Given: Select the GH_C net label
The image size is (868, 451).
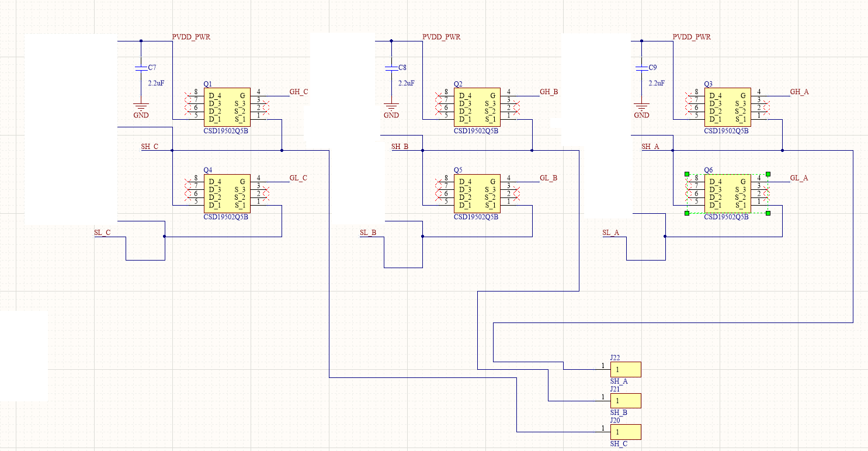Looking at the screenshot, I should [x=298, y=92].
